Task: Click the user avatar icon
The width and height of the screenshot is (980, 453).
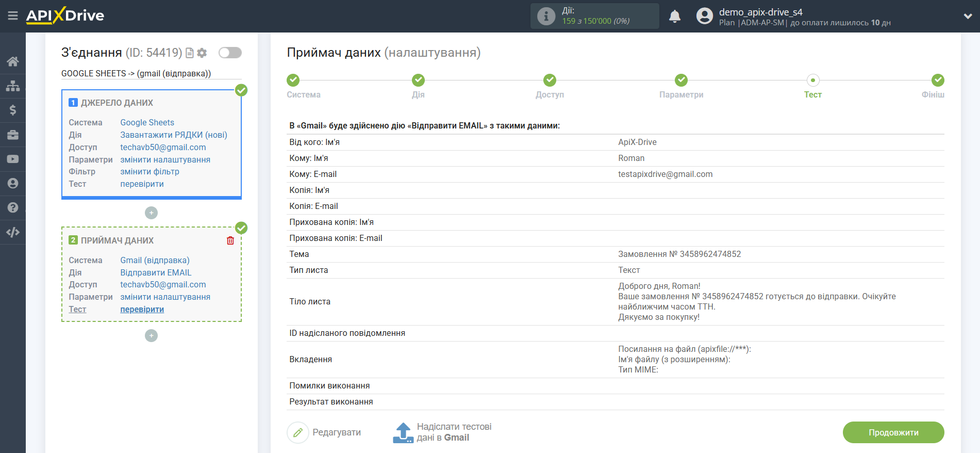Action: click(704, 16)
